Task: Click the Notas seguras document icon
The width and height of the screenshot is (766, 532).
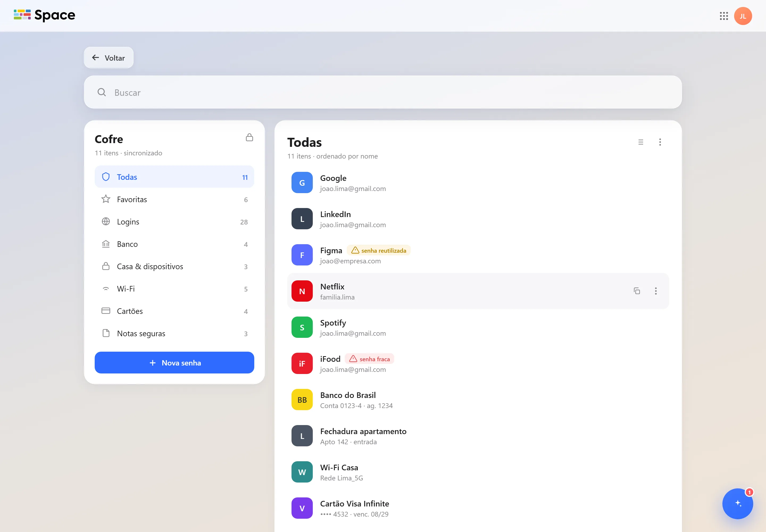Action: tap(106, 333)
